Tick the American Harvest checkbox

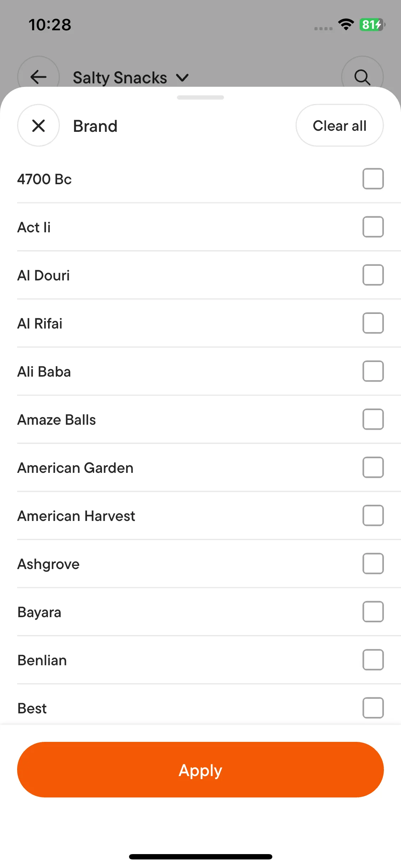coord(373,515)
